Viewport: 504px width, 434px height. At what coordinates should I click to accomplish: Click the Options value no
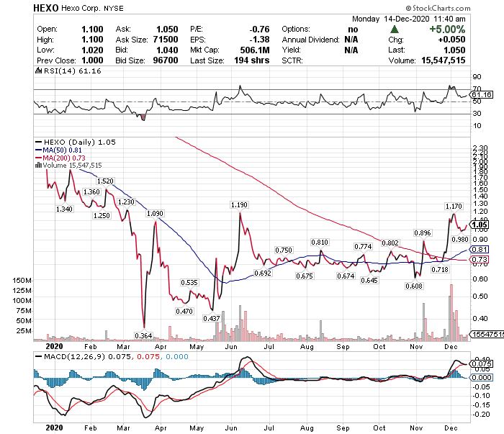tap(353, 30)
